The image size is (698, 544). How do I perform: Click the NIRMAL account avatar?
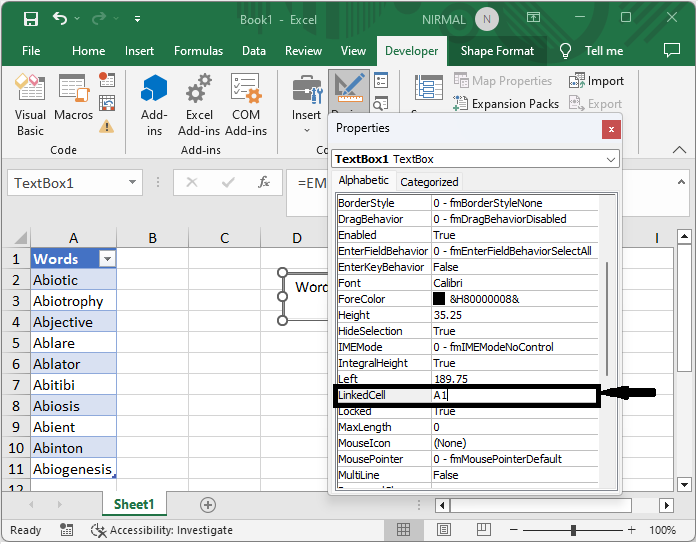tap(487, 19)
